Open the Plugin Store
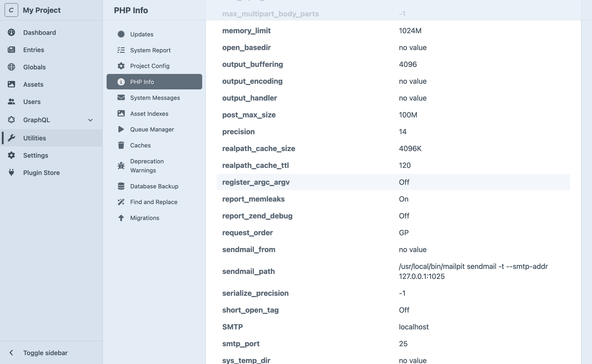 pyautogui.click(x=51, y=173)
